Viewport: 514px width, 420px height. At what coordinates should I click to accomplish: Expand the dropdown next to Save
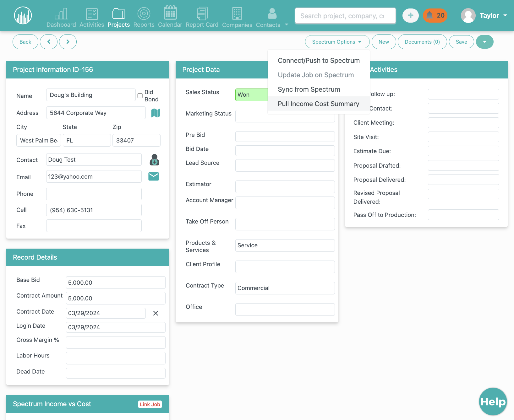485,42
